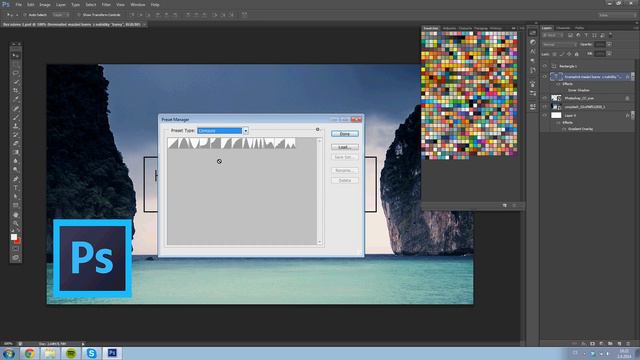640x360 pixels.
Task: Select the Horizontal Type tool
Action: pyautogui.click(x=16, y=188)
